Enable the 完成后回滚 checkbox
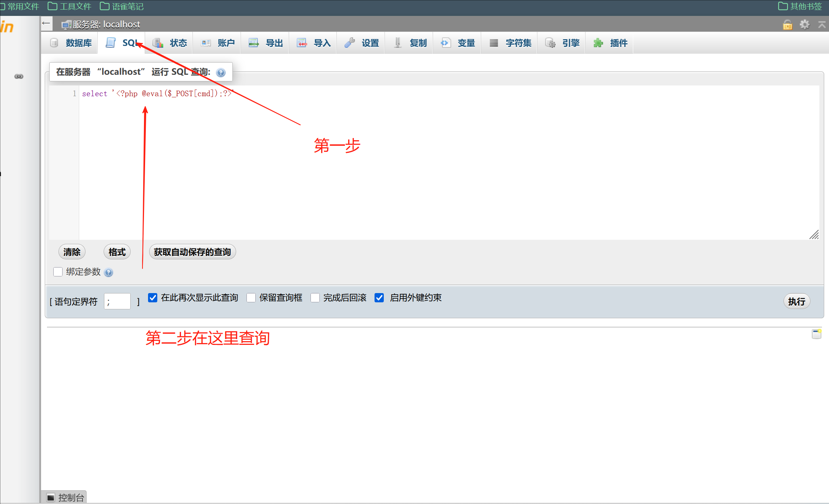Image resolution: width=829 pixels, height=504 pixels. pyautogui.click(x=315, y=298)
